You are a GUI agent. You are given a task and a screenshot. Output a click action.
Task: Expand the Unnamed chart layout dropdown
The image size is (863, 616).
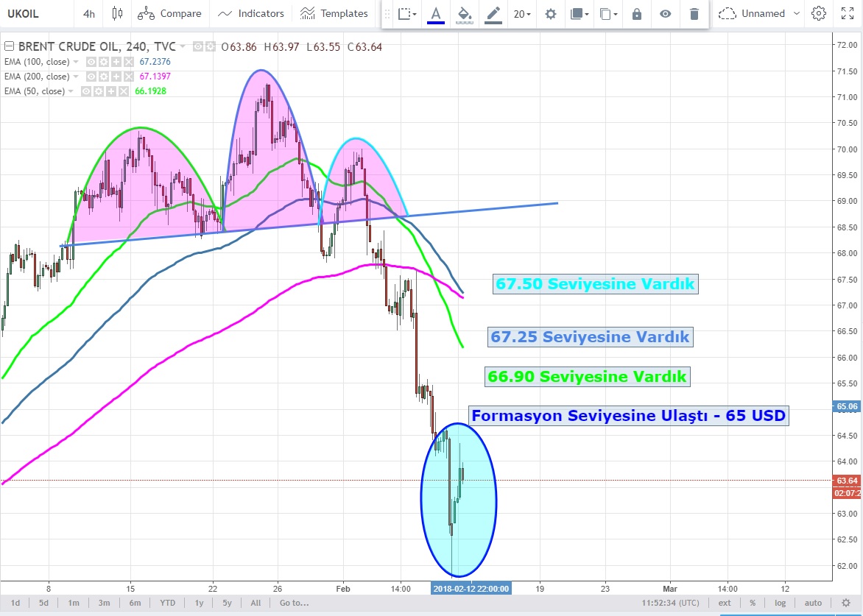[800, 13]
